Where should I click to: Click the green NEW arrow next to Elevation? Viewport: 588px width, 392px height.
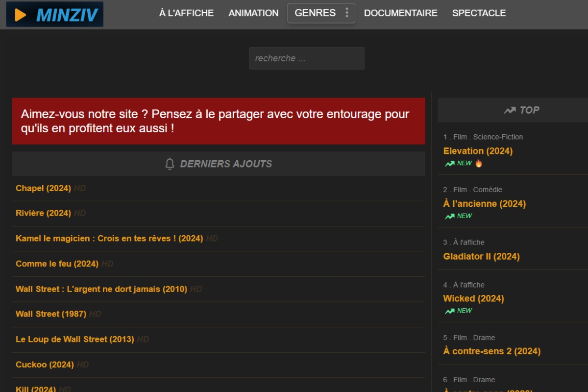pos(449,163)
